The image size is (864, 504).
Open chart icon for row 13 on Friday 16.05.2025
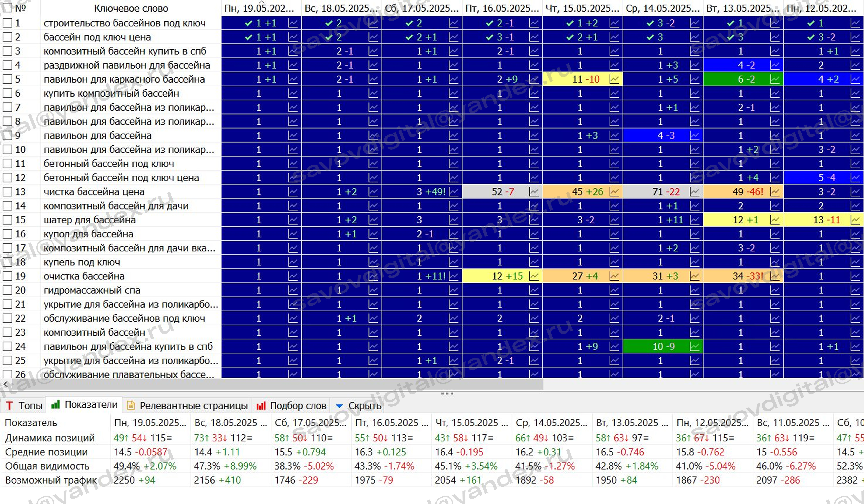click(534, 191)
